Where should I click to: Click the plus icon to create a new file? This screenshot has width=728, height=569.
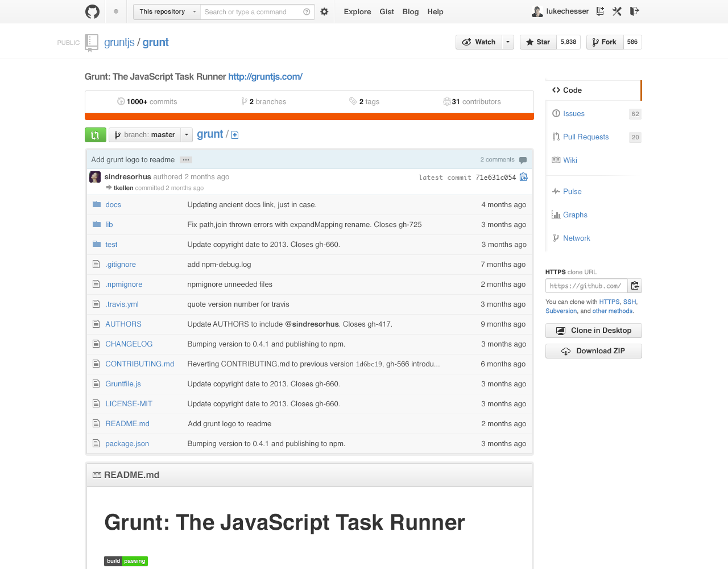click(235, 135)
